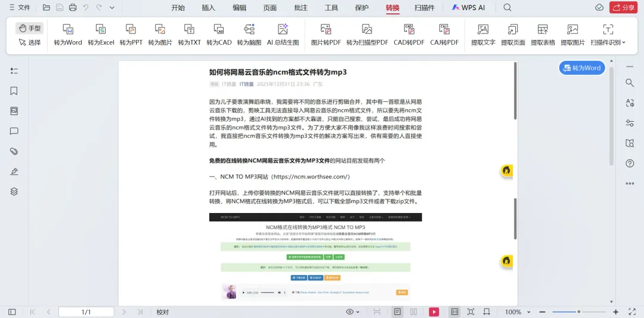
Task: Open the layers panel in left sidebar
Action: [14, 192]
